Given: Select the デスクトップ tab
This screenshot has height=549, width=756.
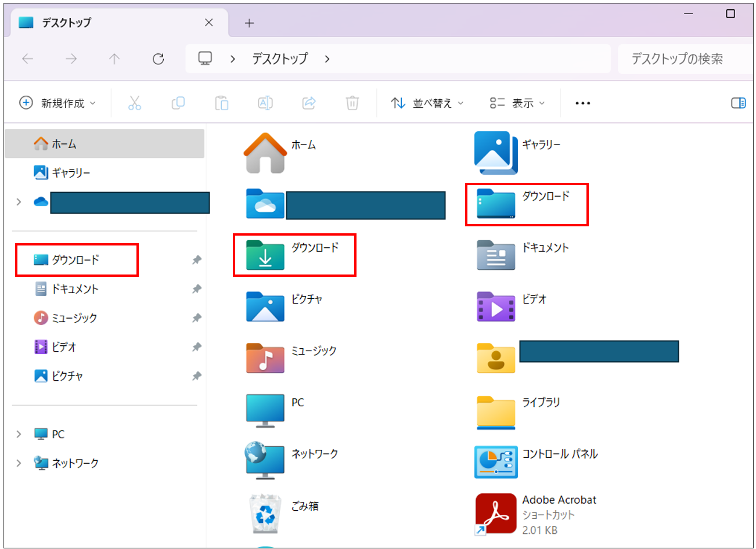Looking at the screenshot, I should pyautogui.click(x=116, y=23).
